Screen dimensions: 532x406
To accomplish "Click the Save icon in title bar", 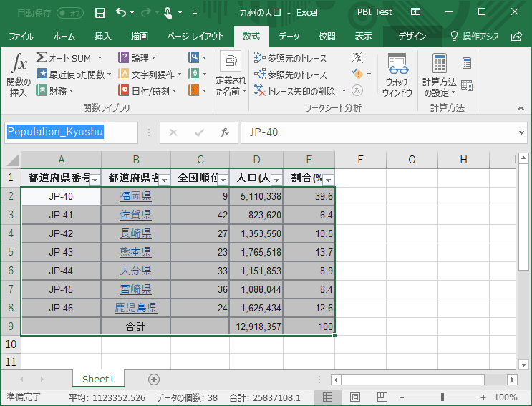I will coord(100,13).
